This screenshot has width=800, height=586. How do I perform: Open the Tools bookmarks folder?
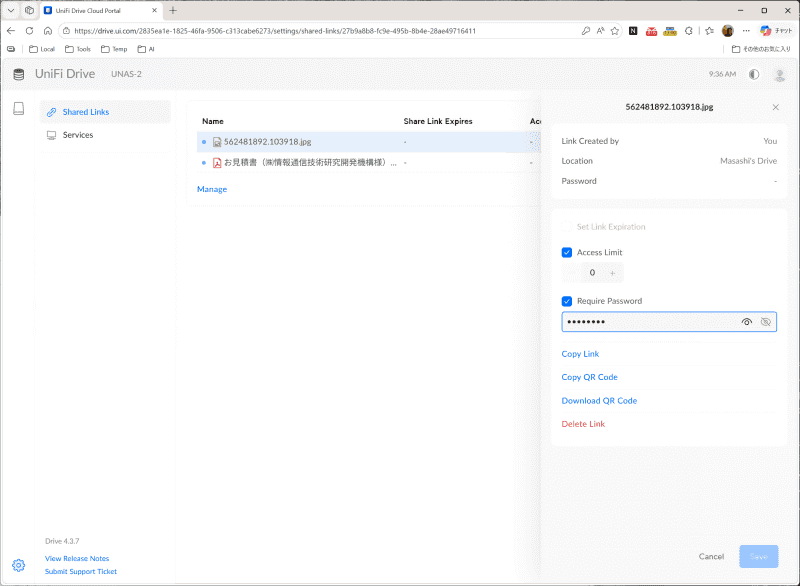78,49
